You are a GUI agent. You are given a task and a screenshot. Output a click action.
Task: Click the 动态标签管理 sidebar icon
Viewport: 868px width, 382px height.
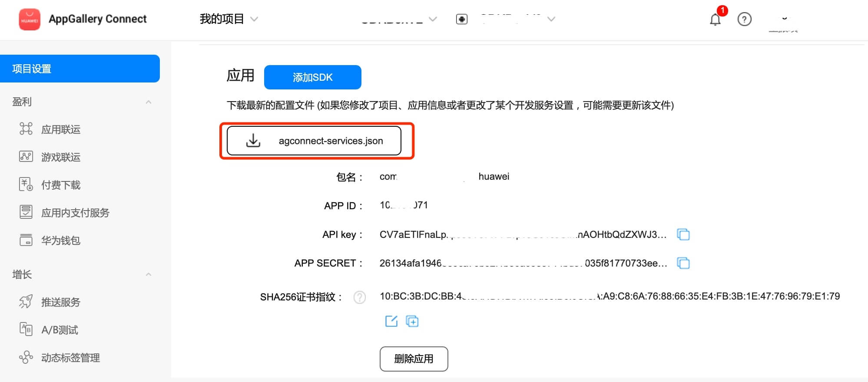[26, 357]
